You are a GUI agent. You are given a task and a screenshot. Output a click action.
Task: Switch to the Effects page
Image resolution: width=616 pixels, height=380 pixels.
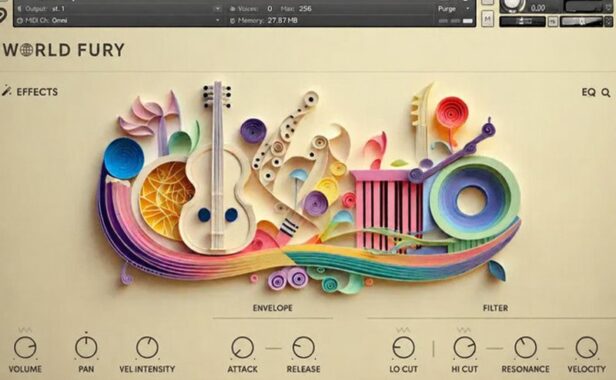point(37,92)
